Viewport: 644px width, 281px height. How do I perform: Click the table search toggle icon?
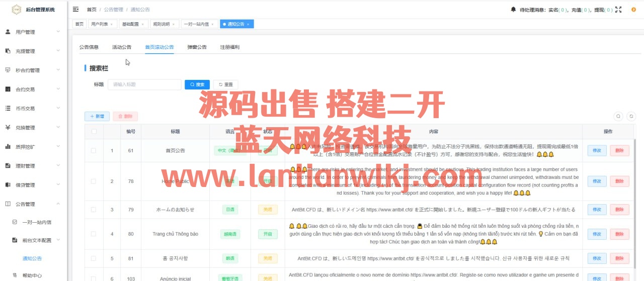[618, 116]
